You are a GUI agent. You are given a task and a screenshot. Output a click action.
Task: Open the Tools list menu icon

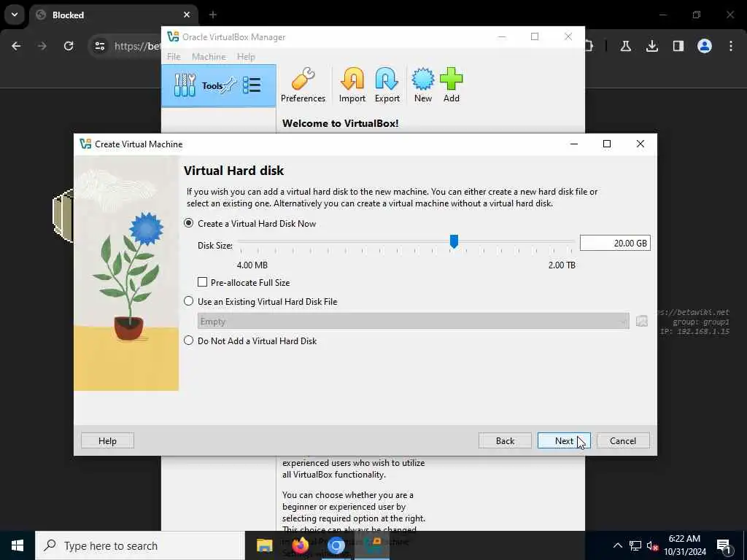click(x=252, y=86)
